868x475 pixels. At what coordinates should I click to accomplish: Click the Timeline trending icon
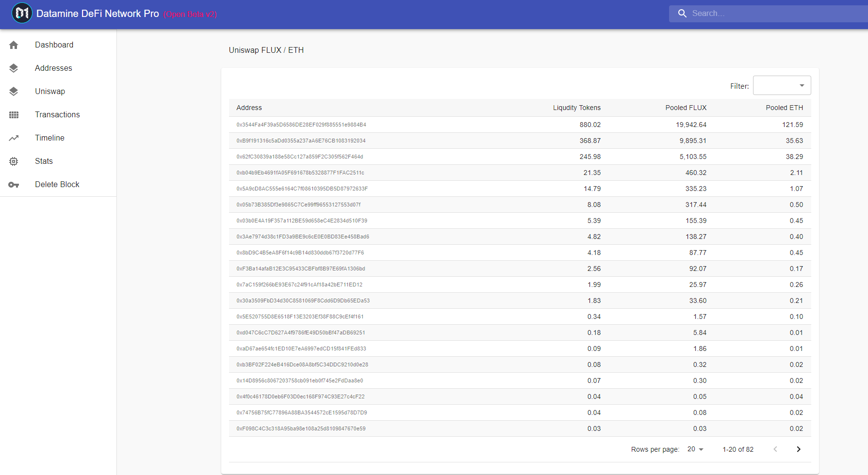pos(14,138)
